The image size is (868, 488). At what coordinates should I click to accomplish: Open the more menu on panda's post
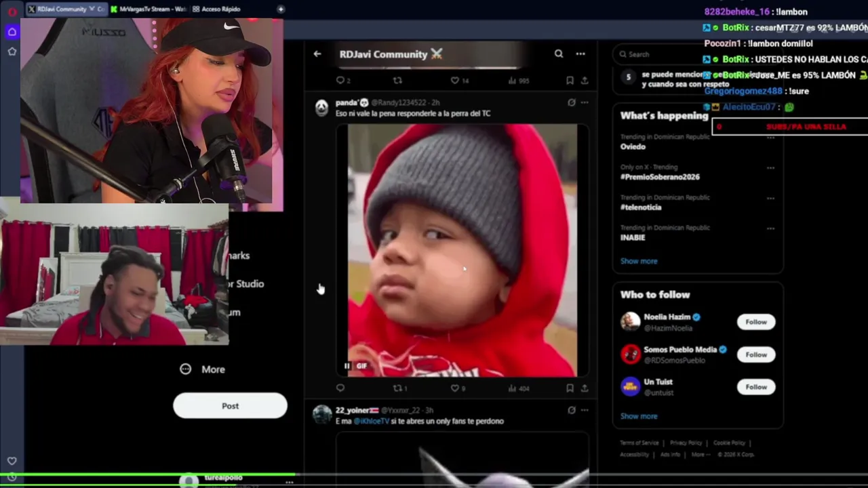point(585,102)
